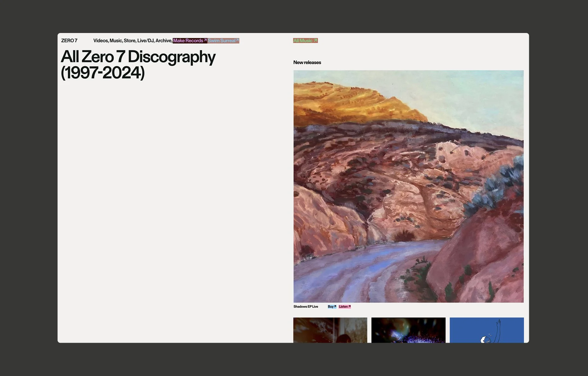Open the reddish-brown album thumbnail
The width and height of the screenshot is (588, 376).
pos(330,330)
